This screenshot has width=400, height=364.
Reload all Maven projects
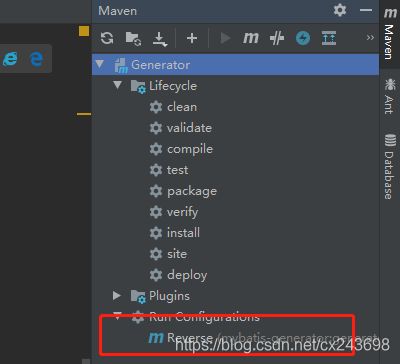click(x=107, y=38)
